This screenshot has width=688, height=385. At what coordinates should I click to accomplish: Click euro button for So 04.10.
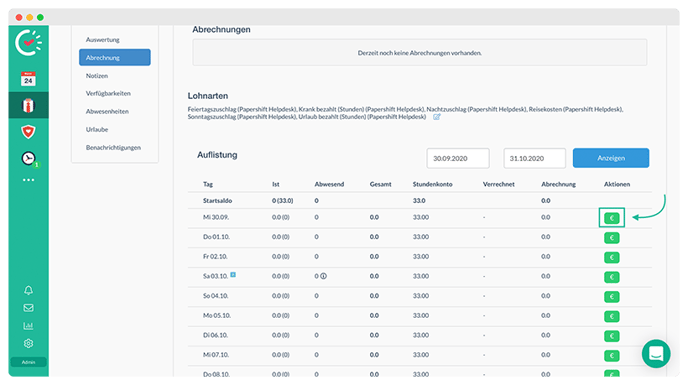pyautogui.click(x=612, y=297)
